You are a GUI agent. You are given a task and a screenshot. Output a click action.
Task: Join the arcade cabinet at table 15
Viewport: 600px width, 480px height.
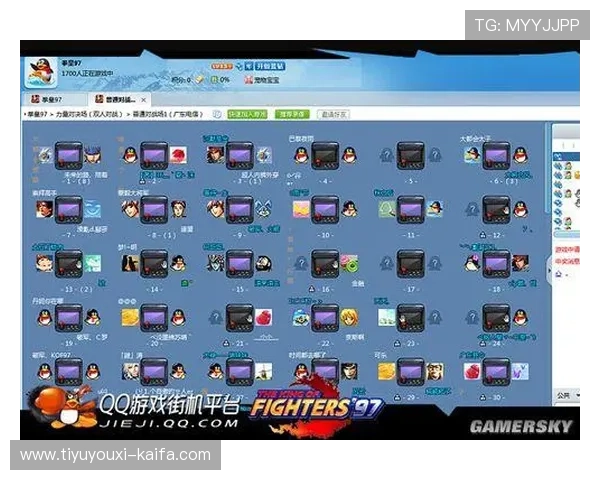pyautogui.click(x=239, y=264)
